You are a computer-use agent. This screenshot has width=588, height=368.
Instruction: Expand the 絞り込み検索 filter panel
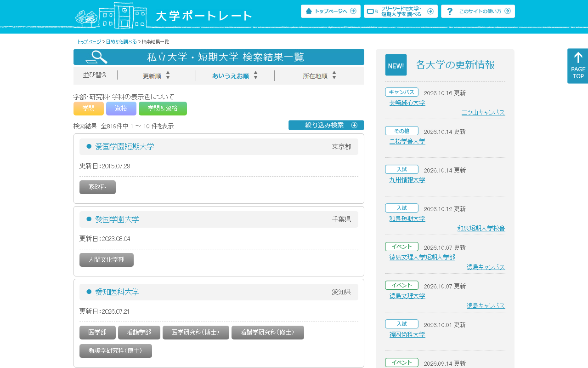point(326,125)
